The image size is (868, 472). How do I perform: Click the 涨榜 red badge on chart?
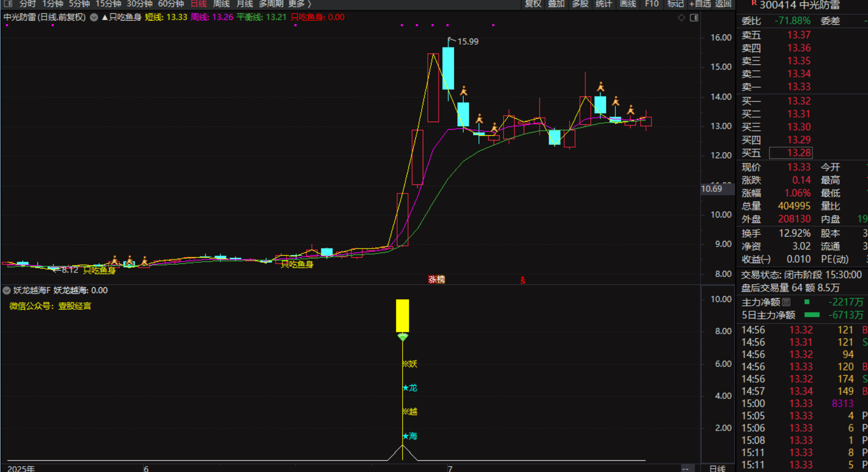click(x=436, y=280)
